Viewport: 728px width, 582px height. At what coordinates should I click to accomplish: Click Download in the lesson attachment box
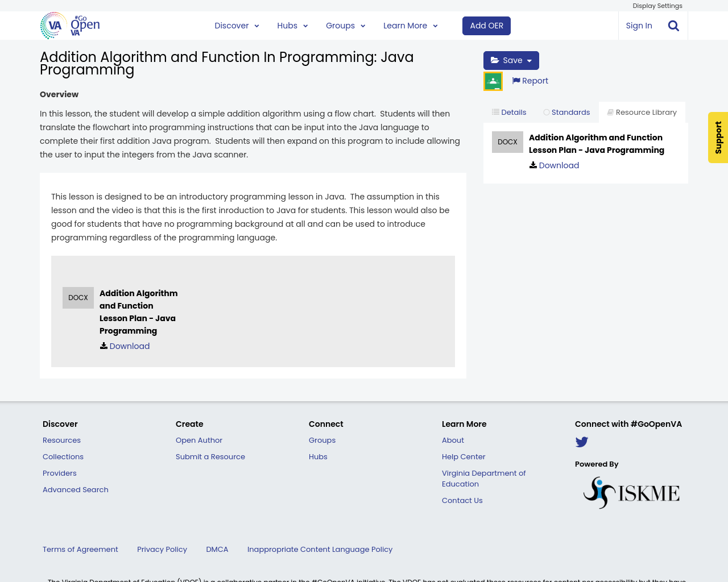(129, 346)
